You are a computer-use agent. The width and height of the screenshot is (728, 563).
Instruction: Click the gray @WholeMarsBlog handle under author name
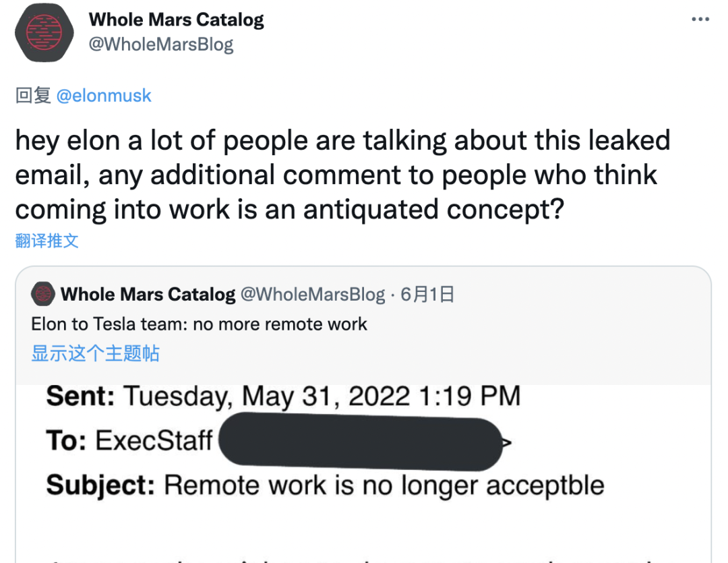point(160,45)
